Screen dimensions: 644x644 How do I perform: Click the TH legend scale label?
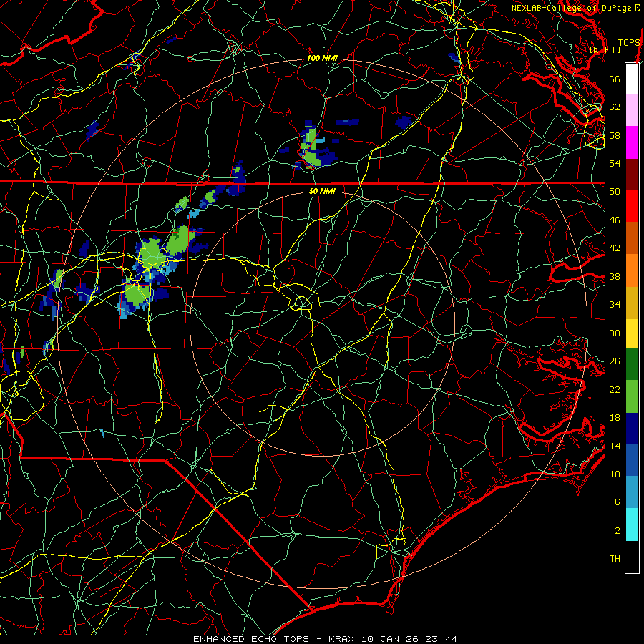pos(615,559)
